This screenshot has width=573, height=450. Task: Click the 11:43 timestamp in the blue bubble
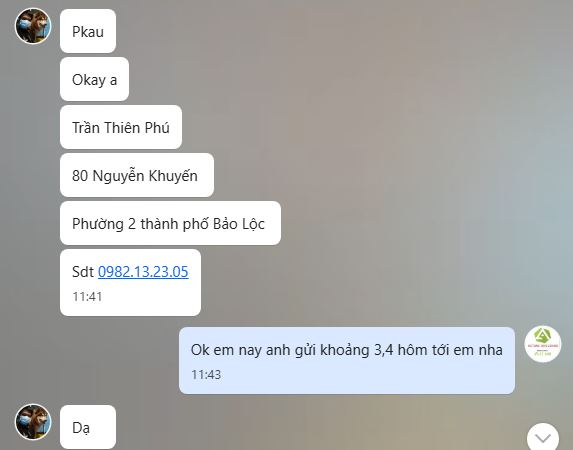coord(206,375)
